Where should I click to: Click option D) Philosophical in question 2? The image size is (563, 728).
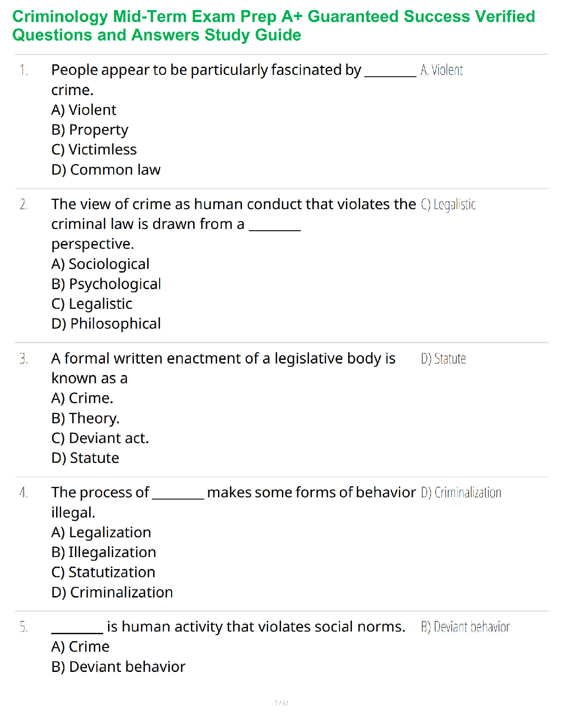pyautogui.click(x=106, y=324)
